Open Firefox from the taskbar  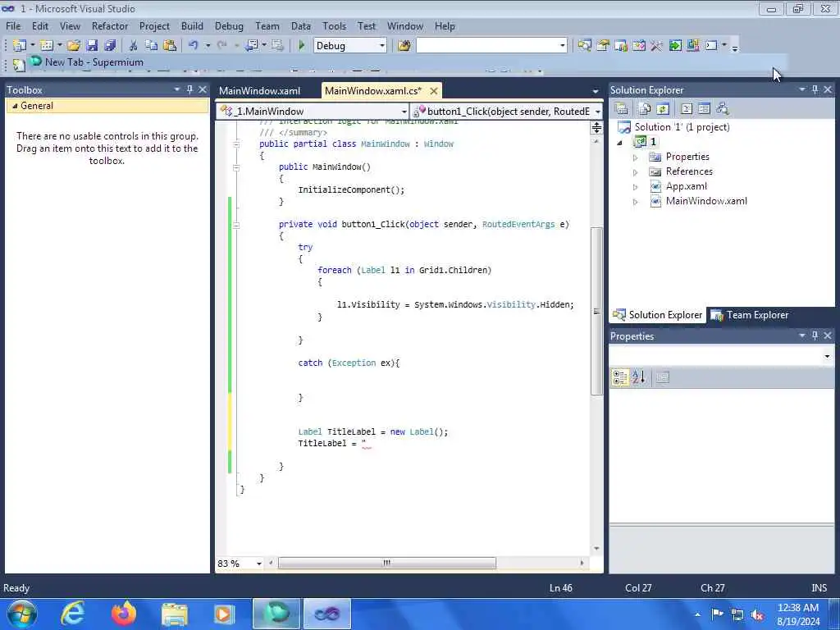click(124, 614)
